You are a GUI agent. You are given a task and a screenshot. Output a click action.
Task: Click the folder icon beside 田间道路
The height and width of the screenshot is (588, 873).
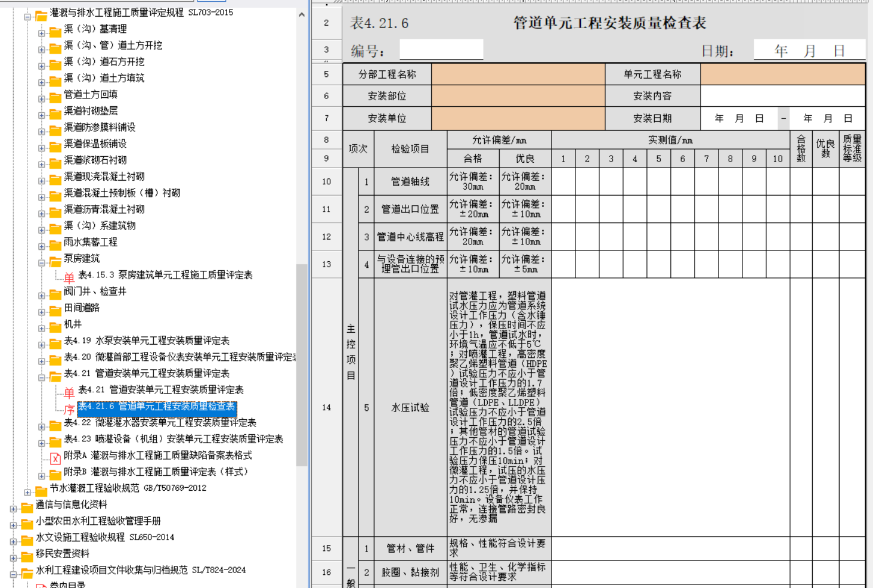(x=55, y=310)
